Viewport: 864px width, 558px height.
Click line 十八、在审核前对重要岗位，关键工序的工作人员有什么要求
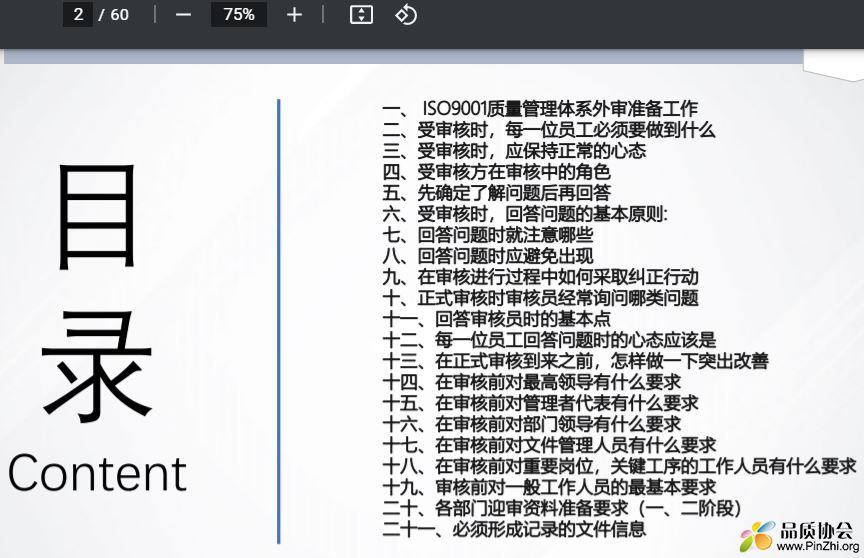click(x=619, y=466)
